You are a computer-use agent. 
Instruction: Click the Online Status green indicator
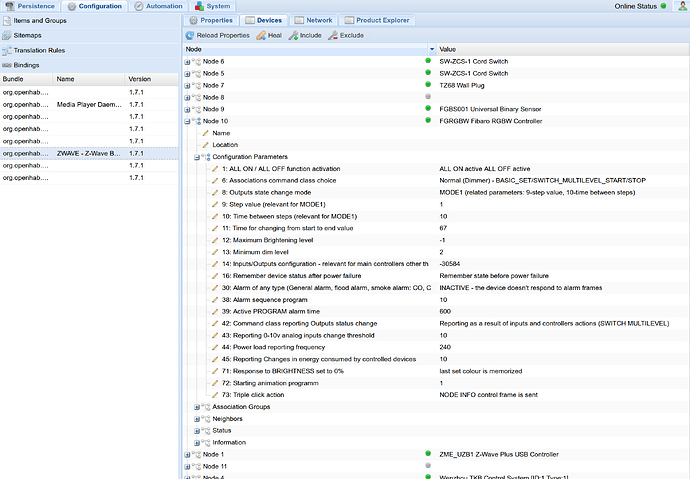(x=663, y=7)
